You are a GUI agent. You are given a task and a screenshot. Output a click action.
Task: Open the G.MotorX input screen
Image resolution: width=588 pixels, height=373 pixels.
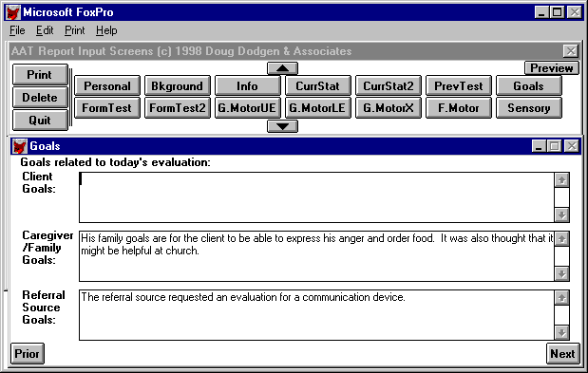click(x=389, y=108)
